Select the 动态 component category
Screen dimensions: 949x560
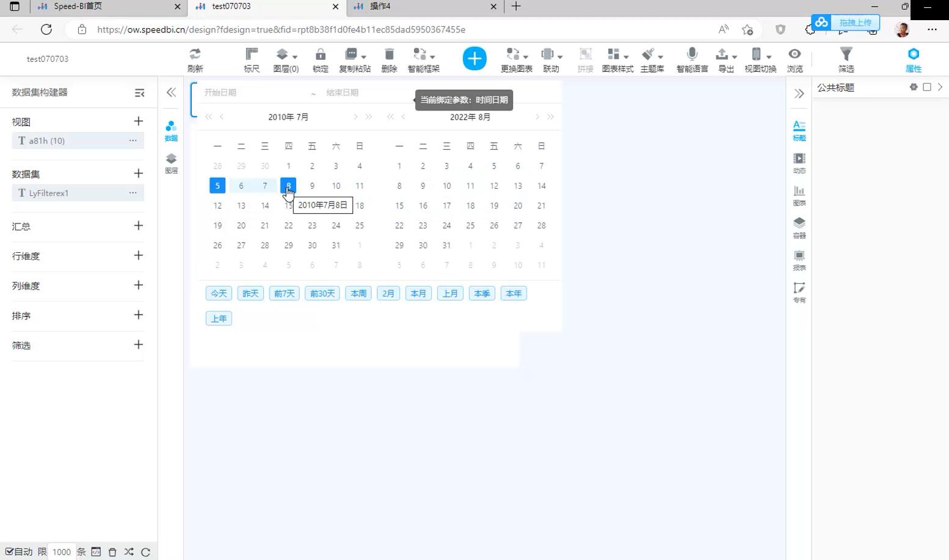[x=799, y=164]
